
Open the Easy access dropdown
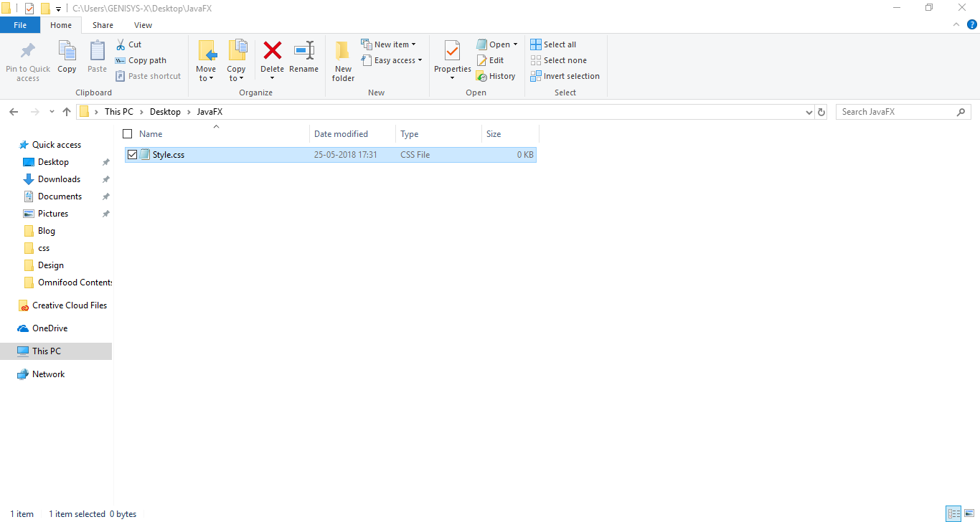[x=391, y=60]
